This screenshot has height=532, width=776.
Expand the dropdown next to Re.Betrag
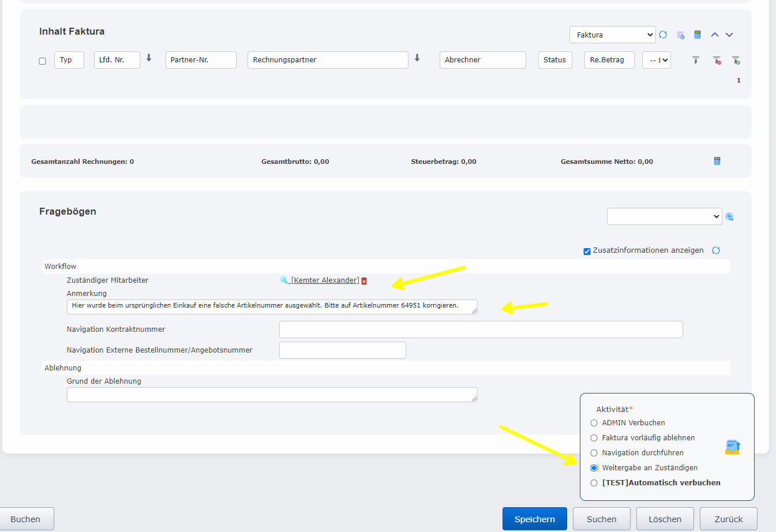(x=657, y=60)
